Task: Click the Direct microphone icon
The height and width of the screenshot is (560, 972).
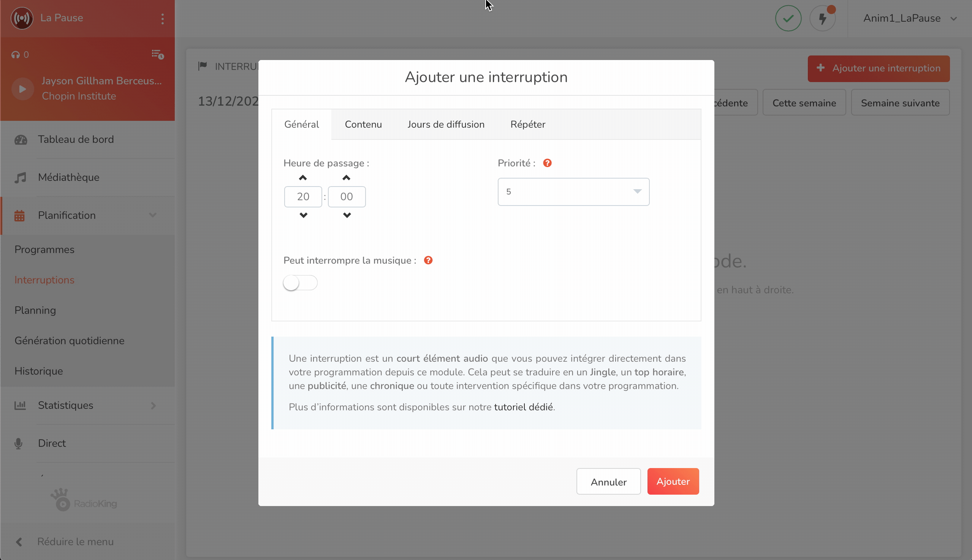Action: point(18,443)
